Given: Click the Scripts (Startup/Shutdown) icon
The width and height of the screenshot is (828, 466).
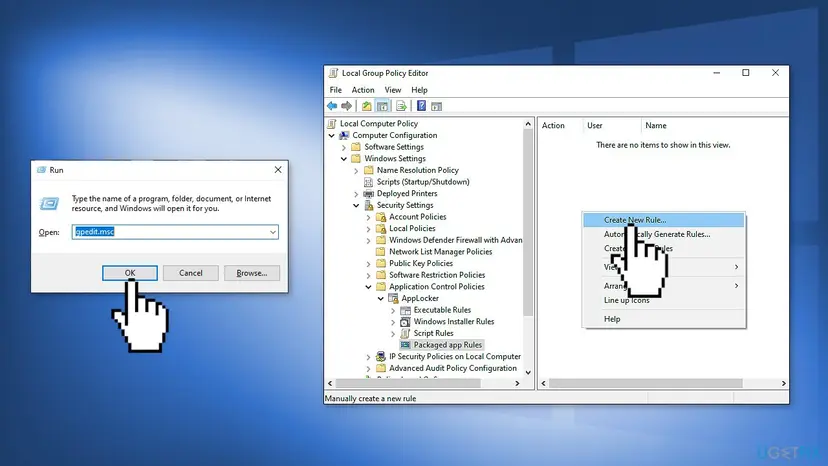Looking at the screenshot, I should (x=369, y=182).
